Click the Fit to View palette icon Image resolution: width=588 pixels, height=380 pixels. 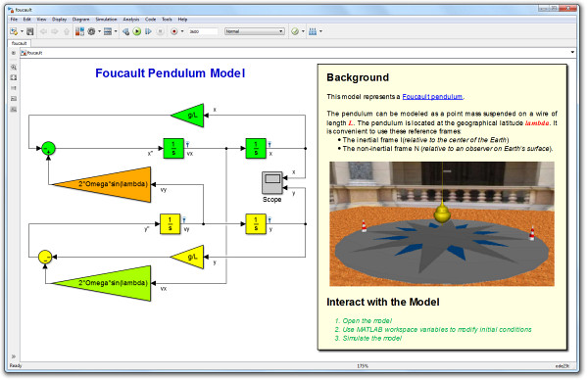[14, 77]
